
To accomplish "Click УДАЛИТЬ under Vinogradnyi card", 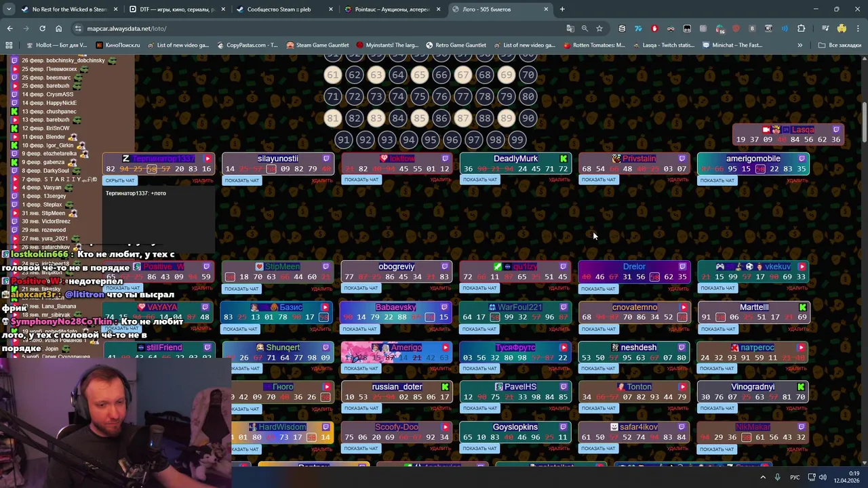I will click(797, 409).
